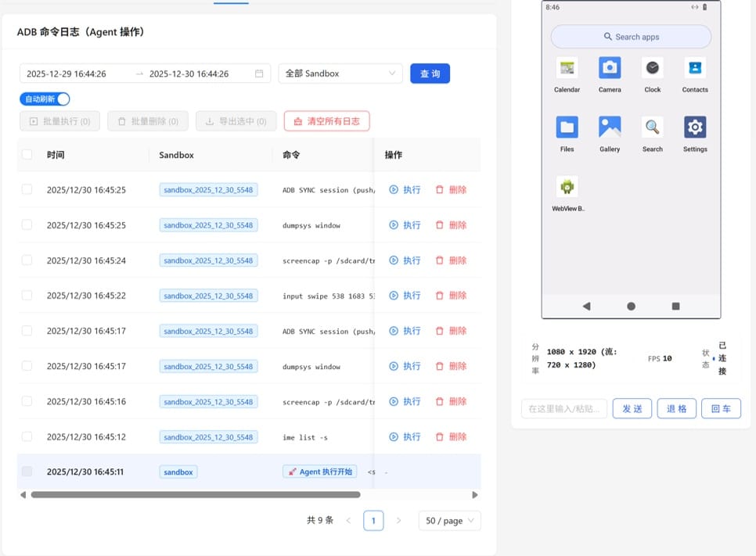This screenshot has height=556, width=756.
Task: Open the 50/page page-size dropdown
Action: 448,520
